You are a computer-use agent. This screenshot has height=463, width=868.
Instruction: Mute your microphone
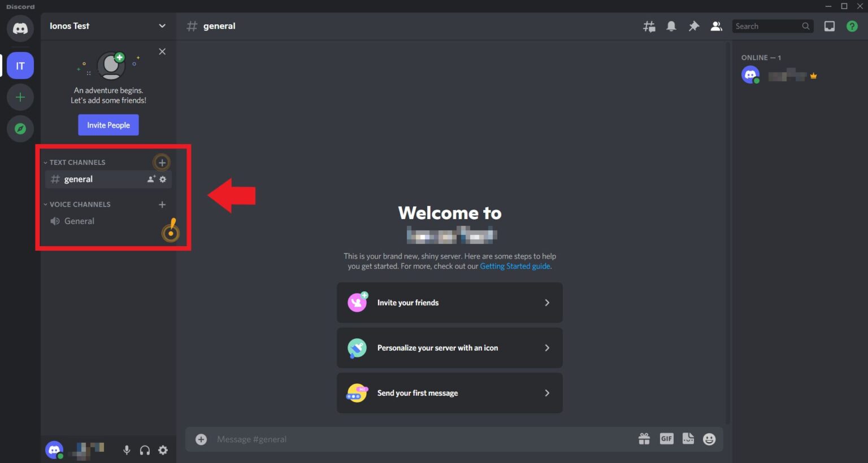click(x=127, y=450)
